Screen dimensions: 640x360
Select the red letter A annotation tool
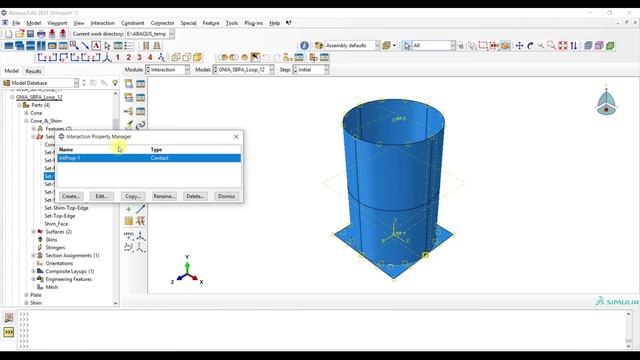pos(96,46)
